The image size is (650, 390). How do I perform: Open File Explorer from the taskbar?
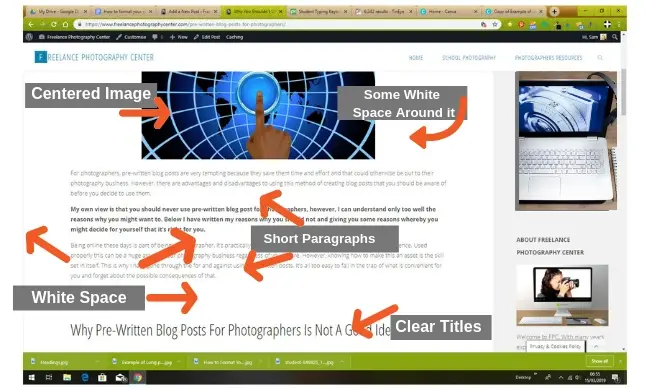[67, 378]
